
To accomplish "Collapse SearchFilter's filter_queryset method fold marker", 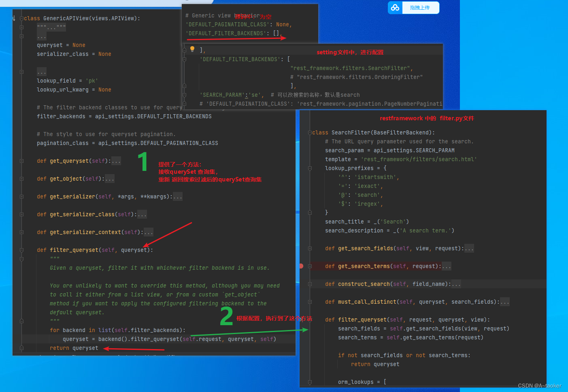I will click(x=310, y=320).
